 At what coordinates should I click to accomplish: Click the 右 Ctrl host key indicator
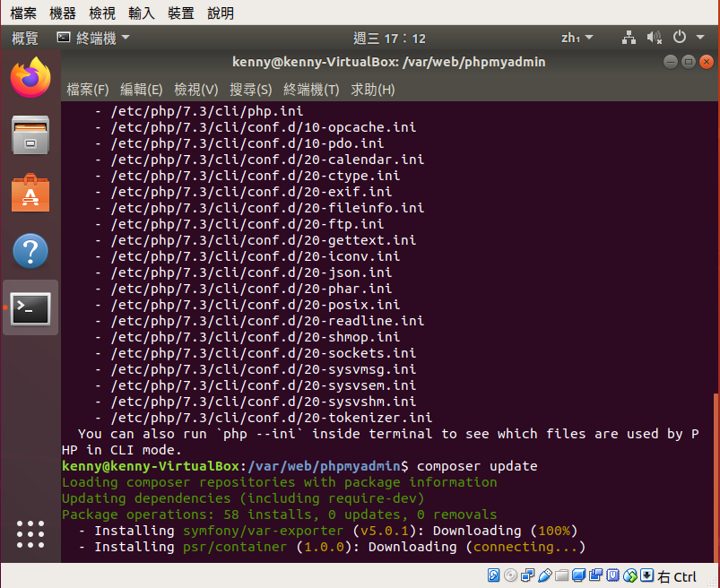677,576
